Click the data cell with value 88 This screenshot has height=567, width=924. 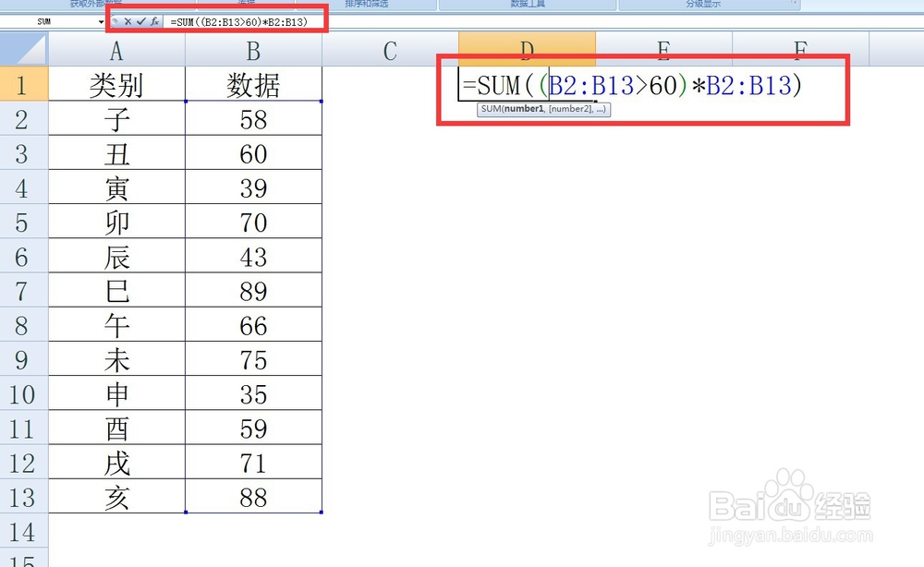(253, 496)
